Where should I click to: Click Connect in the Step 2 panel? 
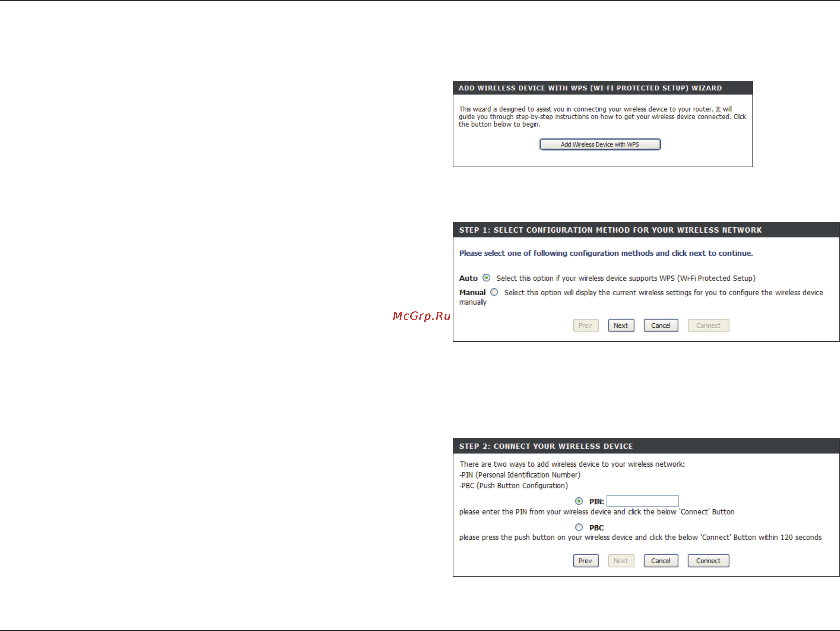[x=708, y=561]
